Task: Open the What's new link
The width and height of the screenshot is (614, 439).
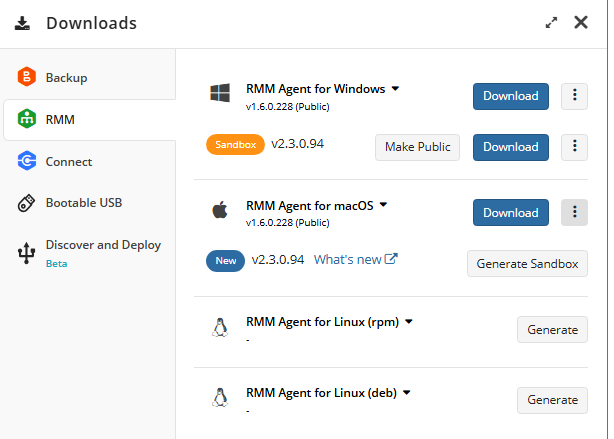Action: click(x=356, y=259)
